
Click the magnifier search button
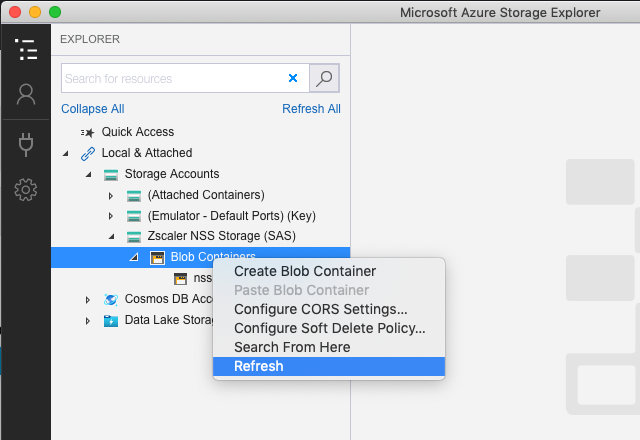[324, 78]
